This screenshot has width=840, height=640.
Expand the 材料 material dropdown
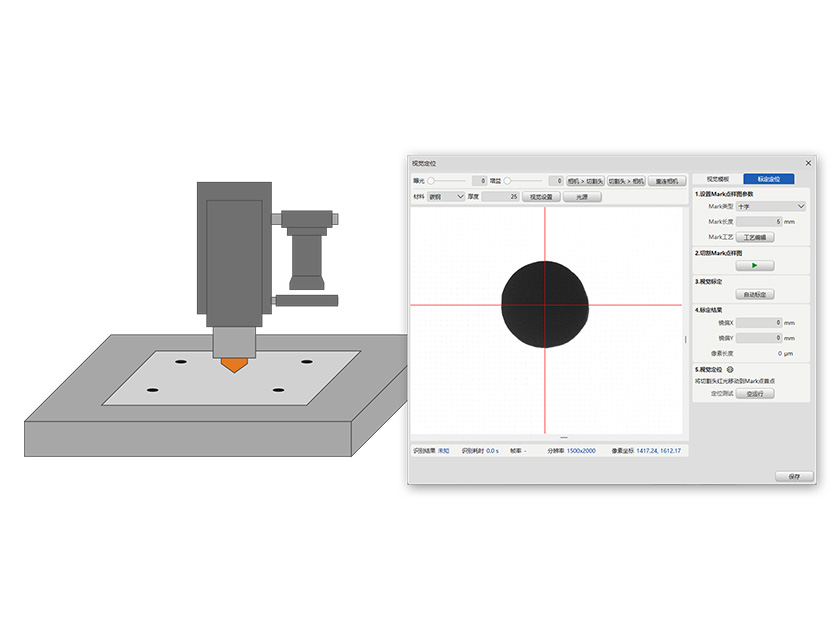[x=446, y=197]
